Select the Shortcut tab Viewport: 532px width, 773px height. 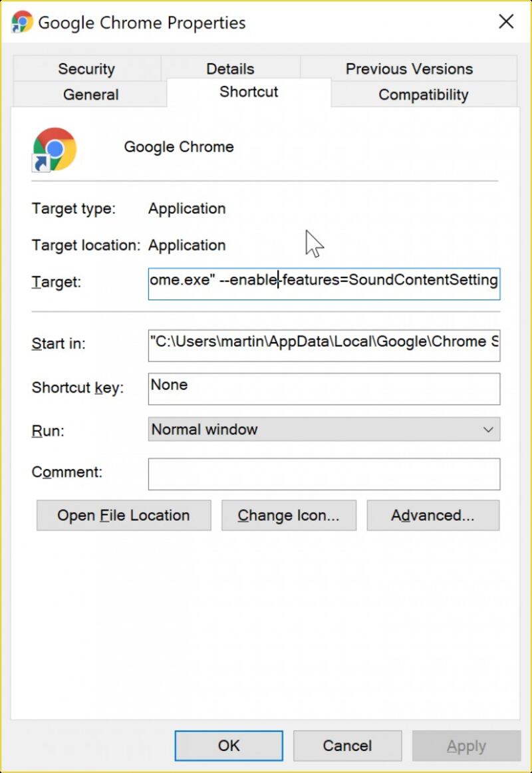point(249,92)
